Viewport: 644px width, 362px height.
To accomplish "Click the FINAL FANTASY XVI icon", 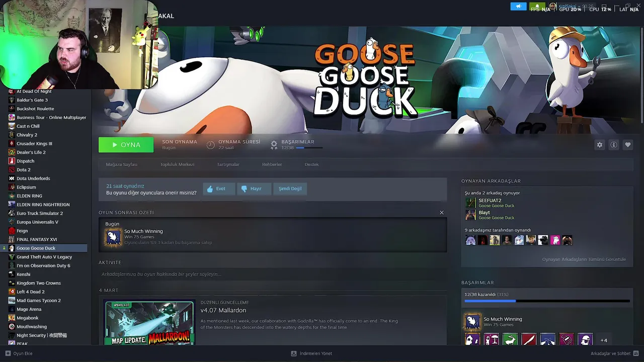I will click(12, 239).
